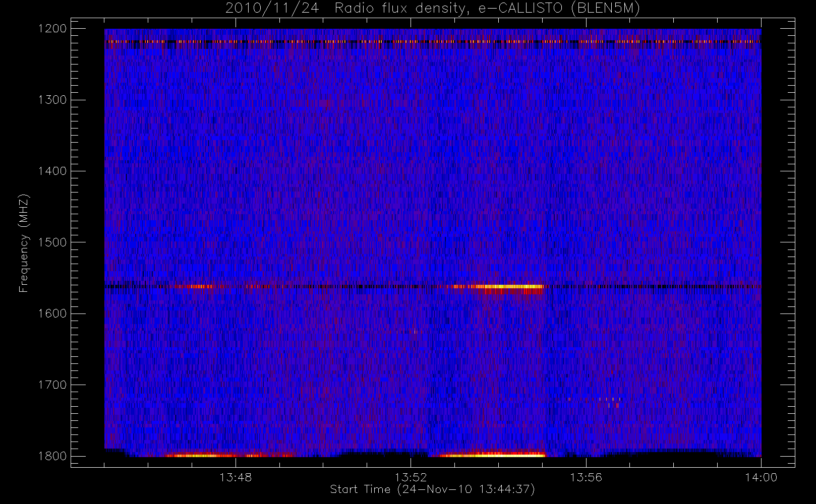Screen dimensions: 816x504
Task: Click the bright burst at 1800 MHz near 13:54
Action: (x=492, y=455)
